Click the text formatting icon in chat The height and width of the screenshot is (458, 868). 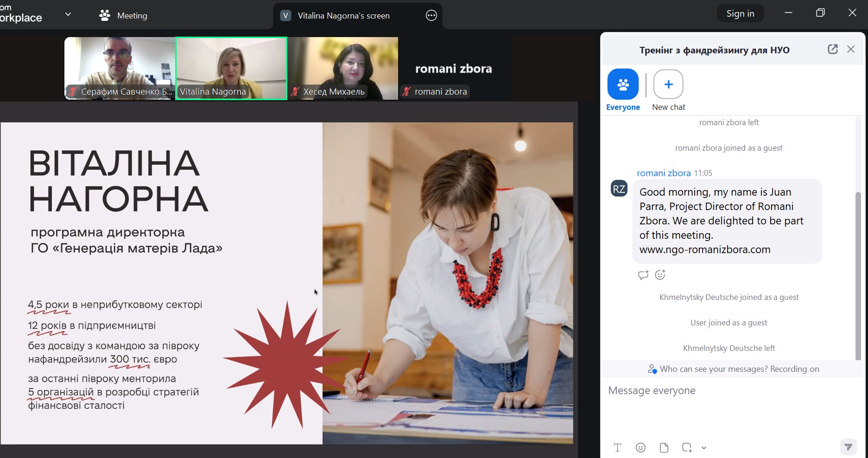point(617,447)
